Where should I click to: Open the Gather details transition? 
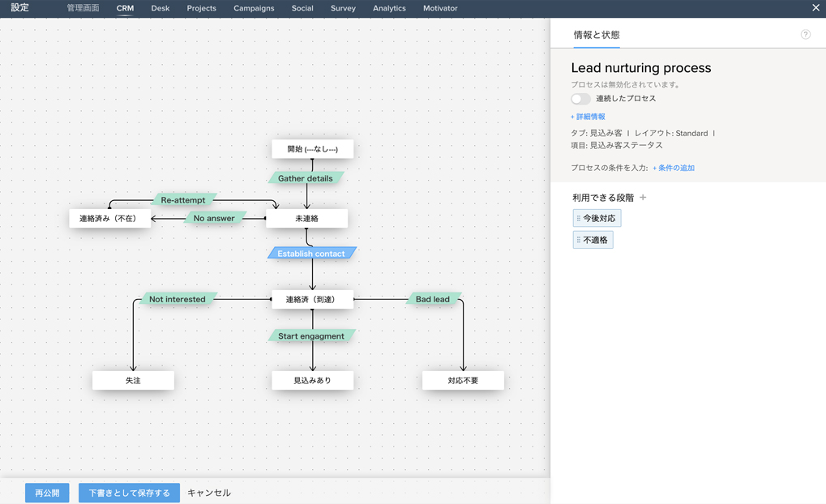pos(306,178)
